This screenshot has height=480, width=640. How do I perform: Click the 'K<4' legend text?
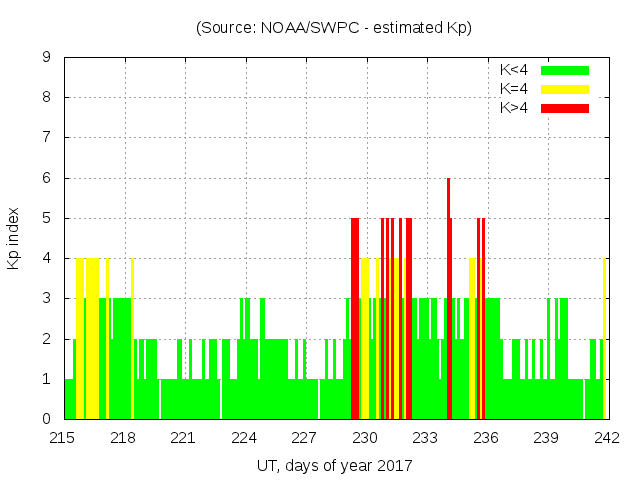coord(515,70)
